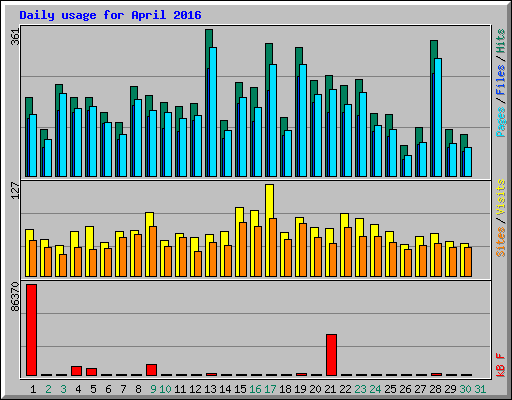This screenshot has height=400, width=512.
Task: Select day 23 on the x-axis
Action: (360, 389)
